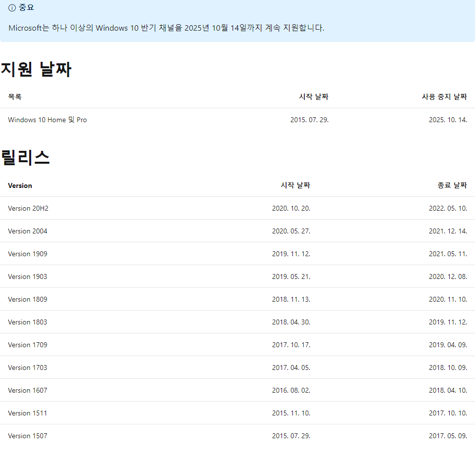The height and width of the screenshot is (458, 476).
Task: Click 시작 날짜 header in releases table
Action: (x=295, y=185)
